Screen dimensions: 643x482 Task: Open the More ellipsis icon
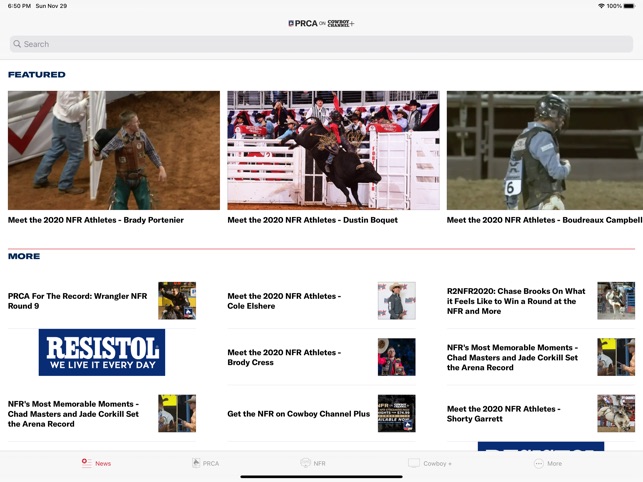pyautogui.click(x=539, y=463)
